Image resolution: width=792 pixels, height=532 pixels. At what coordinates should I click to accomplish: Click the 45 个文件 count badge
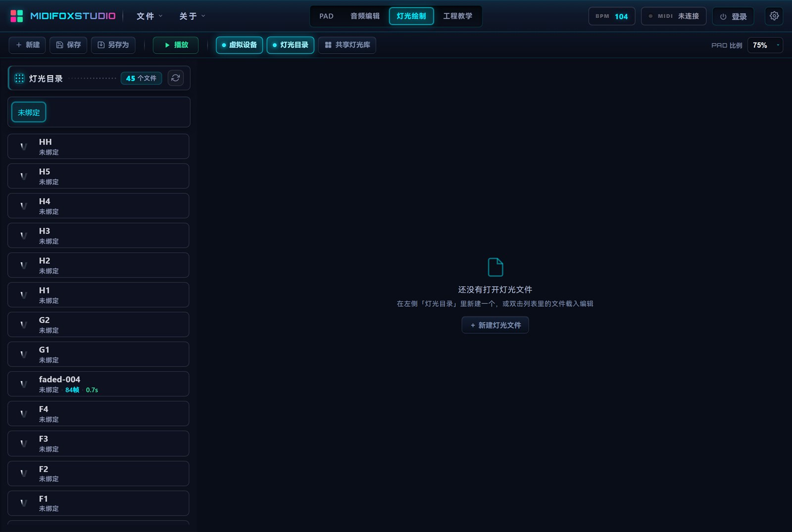point(141,78)
